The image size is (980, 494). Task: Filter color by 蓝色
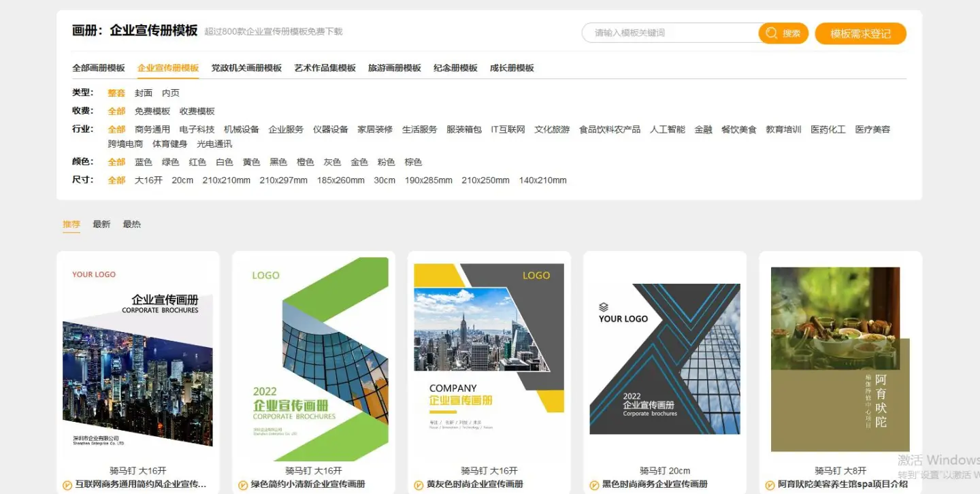[144, 162]
